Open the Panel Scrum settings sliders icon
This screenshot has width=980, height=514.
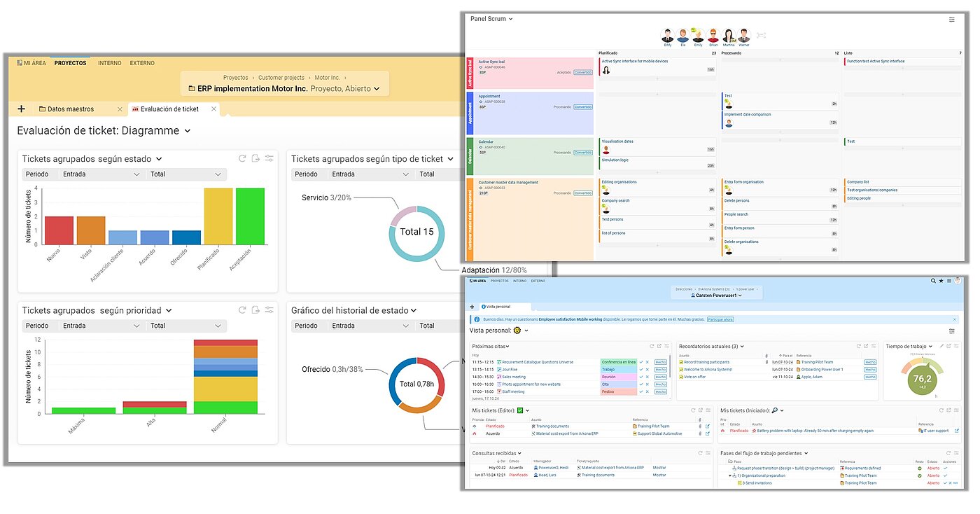951,20
